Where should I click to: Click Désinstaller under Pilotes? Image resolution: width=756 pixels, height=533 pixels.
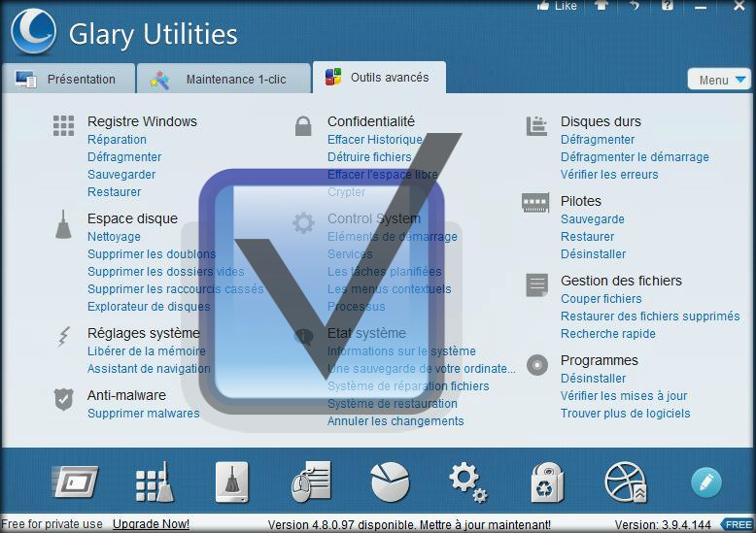(594, 254)
